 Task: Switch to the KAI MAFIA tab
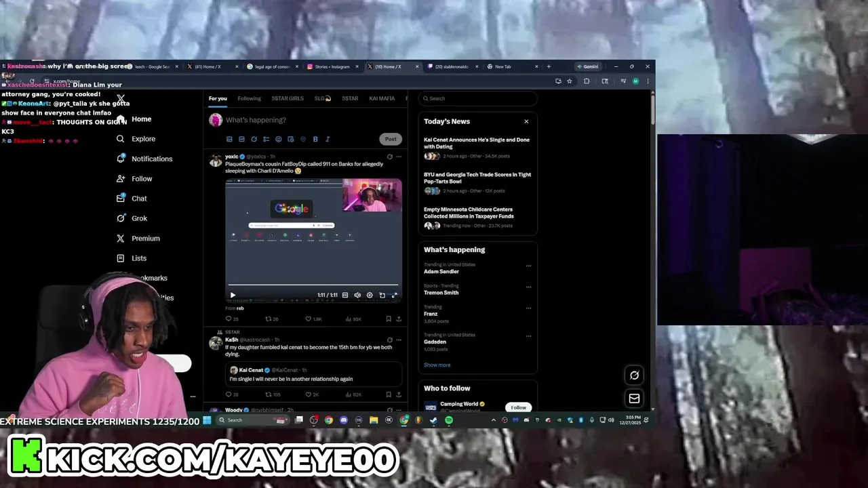click(x=382, y=98)
